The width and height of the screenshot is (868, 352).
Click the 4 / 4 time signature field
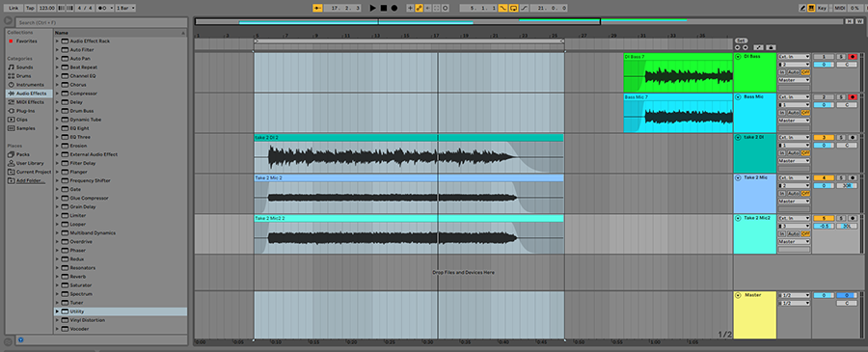85,8
